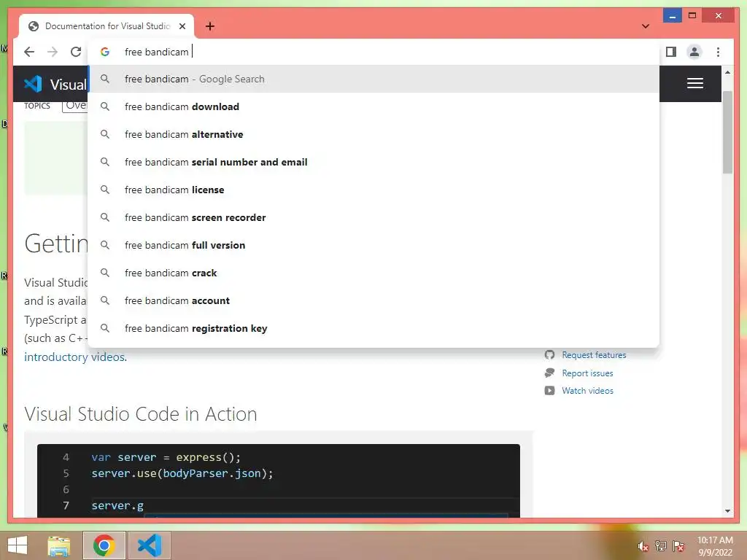Choose 'free bandicam alternative' suggestion

[x=373, y=134]
